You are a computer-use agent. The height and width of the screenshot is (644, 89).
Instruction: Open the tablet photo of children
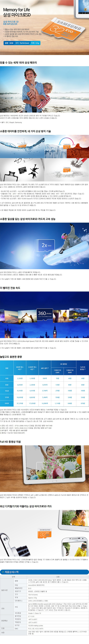coord(44,468)
